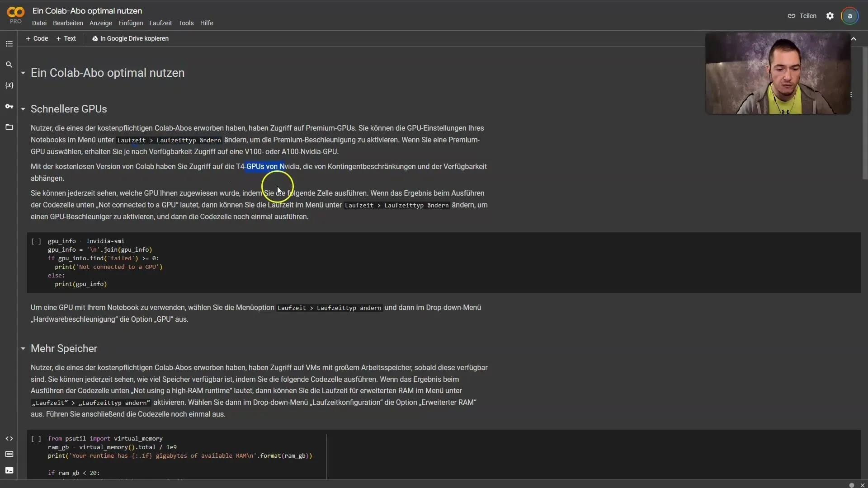Click the files icon in left sidebar
The image size is (868, 488).
click(x=9, y=127)
